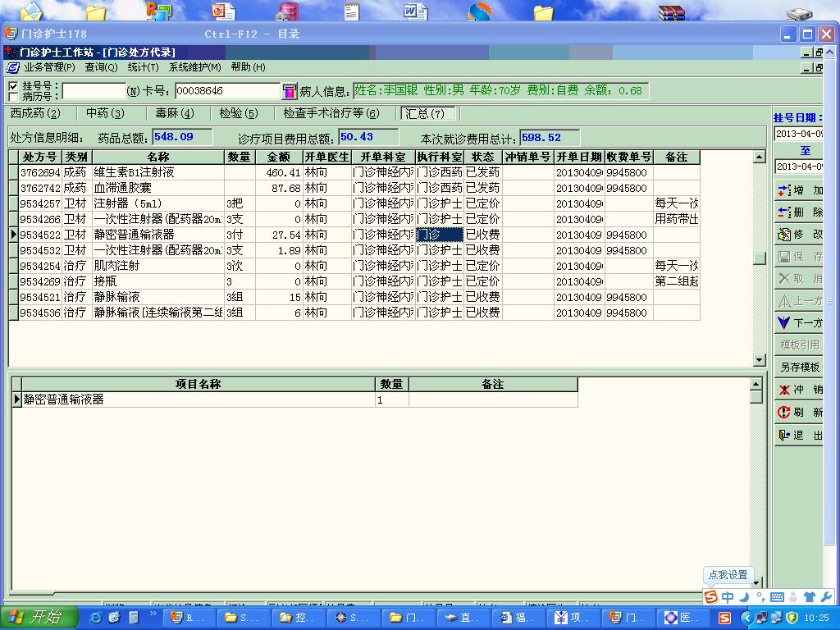Image resolution: width=840 pixels, height=630 pixels.
Task: Click the 状态 column header
Action: (x=482, y=157)
